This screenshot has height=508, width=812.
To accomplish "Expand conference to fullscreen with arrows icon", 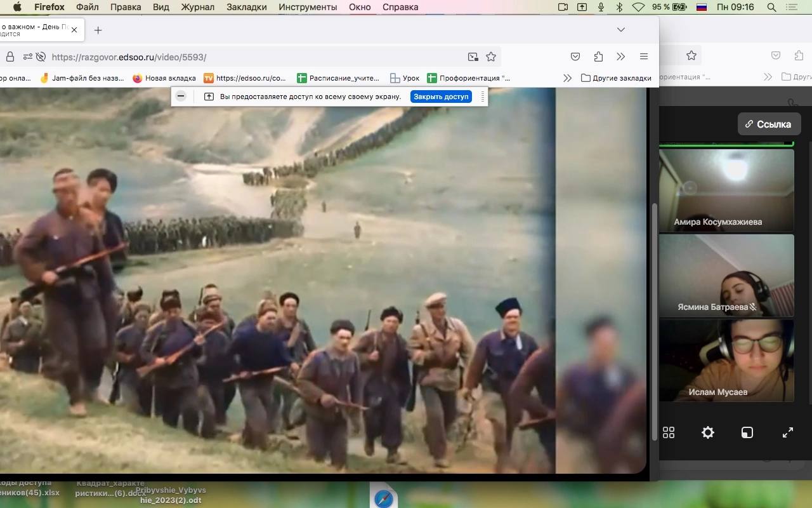I will tap(788, 432).
